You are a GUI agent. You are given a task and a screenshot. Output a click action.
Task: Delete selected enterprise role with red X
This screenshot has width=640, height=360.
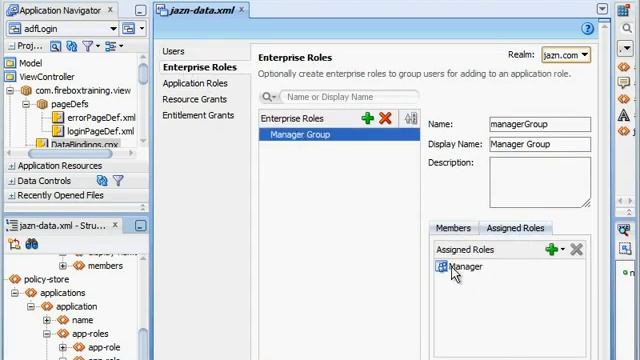[385, 118]
